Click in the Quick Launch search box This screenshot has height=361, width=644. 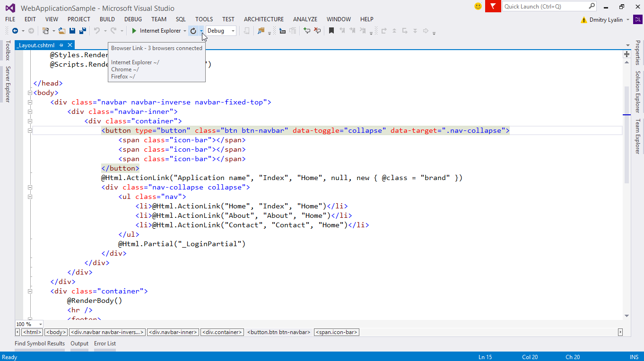[545, 7]
